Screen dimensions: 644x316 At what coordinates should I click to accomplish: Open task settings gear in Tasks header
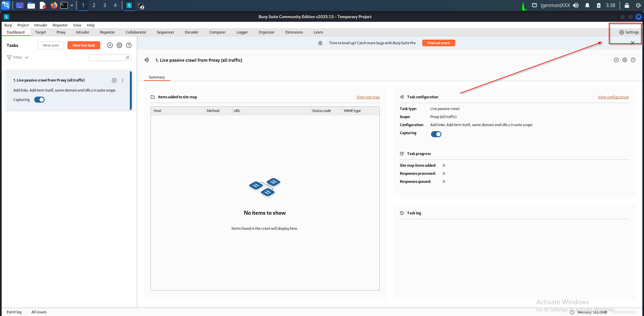pos(119,45)
